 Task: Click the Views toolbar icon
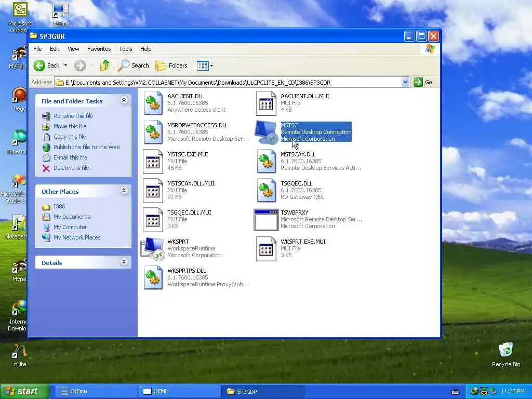coord(203,65)
